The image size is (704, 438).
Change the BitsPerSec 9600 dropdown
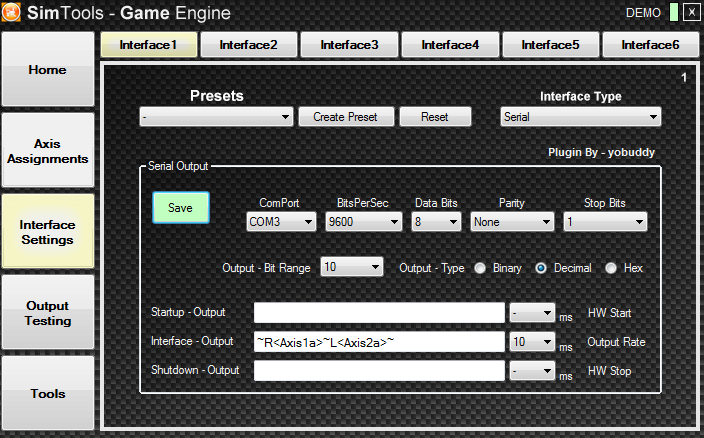coord(361,222)
